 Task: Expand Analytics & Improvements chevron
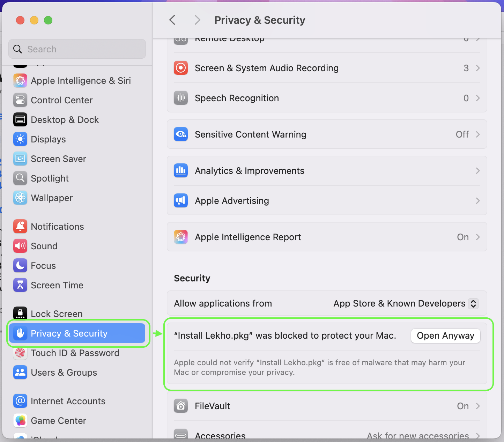pos(478,171)
